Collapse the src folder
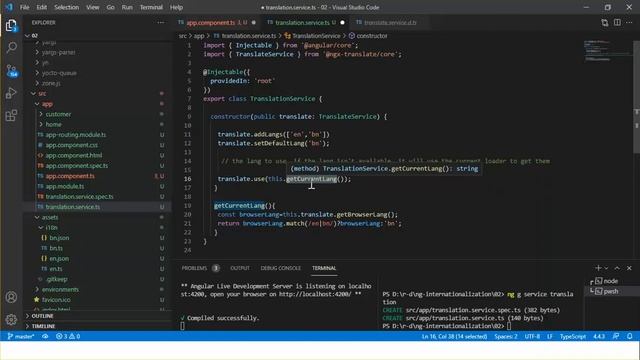The image size is (640, 360). pos(42,93)
